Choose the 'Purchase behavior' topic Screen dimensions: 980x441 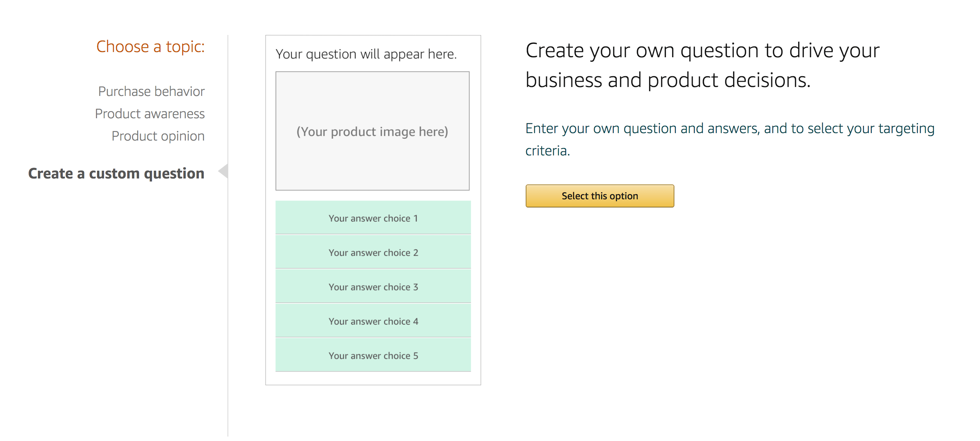[151, 91]
